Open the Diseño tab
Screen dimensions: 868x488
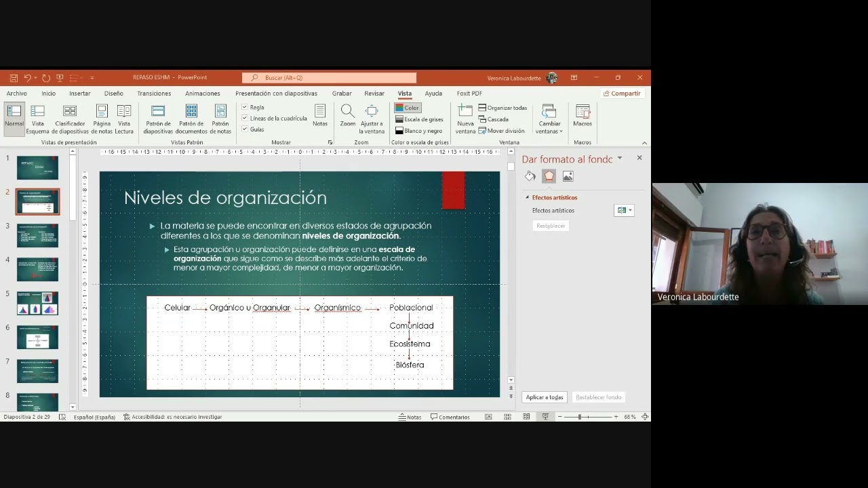pyautogui.click(x=114, y=94)
